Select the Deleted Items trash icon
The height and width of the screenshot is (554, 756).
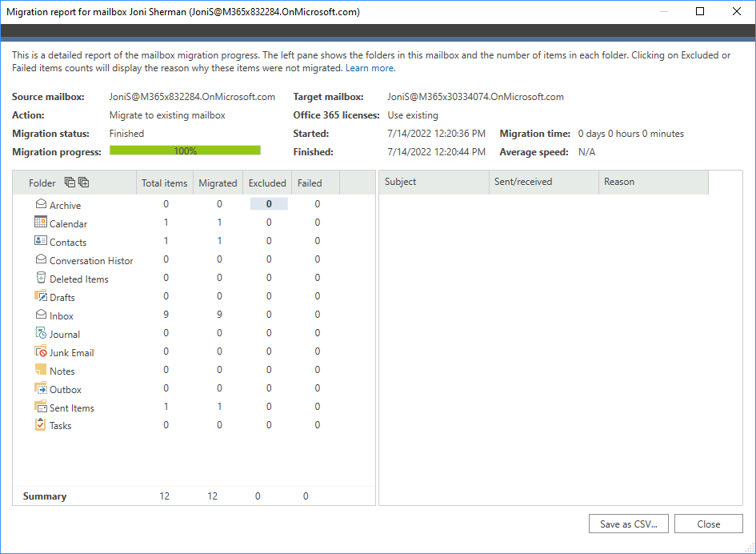pyautogui.click(x=41, y=278)
